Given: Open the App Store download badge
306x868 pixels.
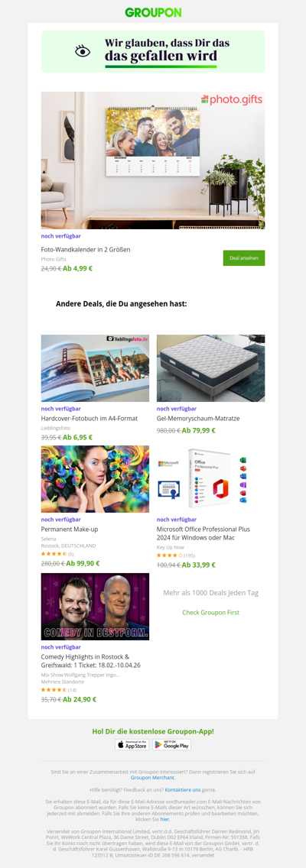Looking at the screenshot, I should (x=132, y=744).
